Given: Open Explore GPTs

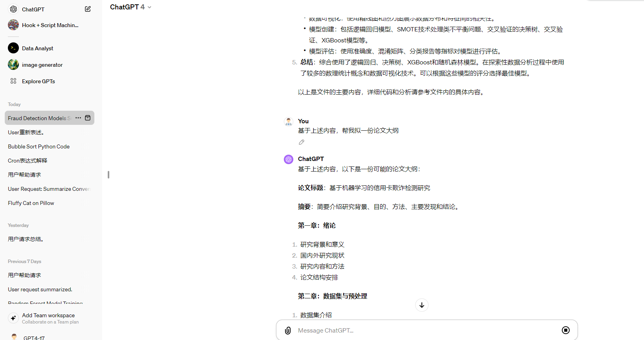Looking at the screenshot, I should point(50,81).
